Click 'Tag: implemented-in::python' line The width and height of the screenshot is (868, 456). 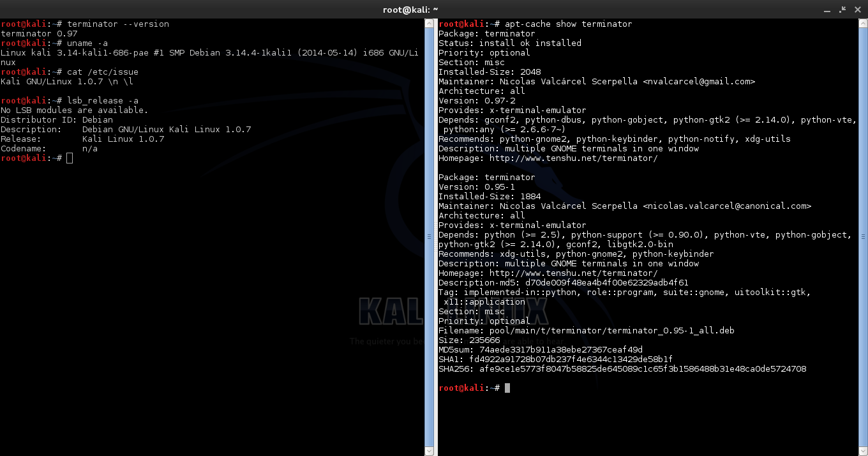(x=625, y=293)
